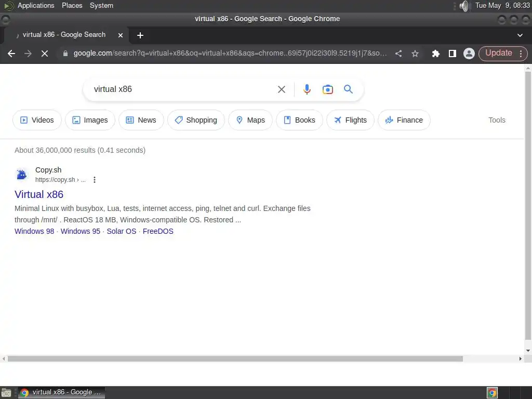Open Copy.sh result options menu
The height and width of the screenshot is (399, 532).
coord(95,180)
